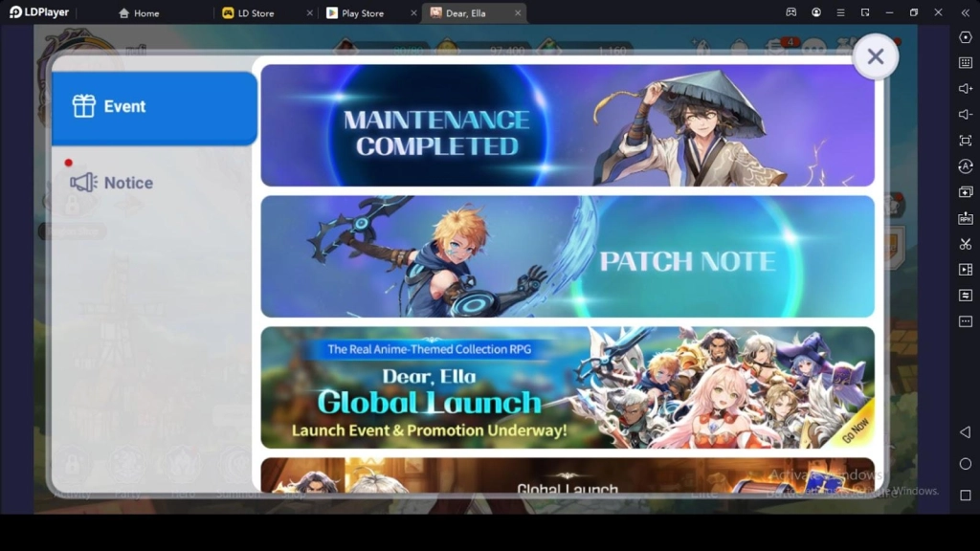This screenshot has height=551, width=980.
Task: Open the LDPlayer hamburger menu
Action: [x=840, y=12]
